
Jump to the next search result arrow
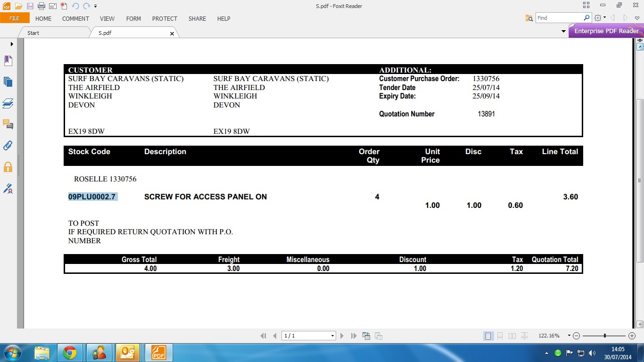(x=625, y=18)
